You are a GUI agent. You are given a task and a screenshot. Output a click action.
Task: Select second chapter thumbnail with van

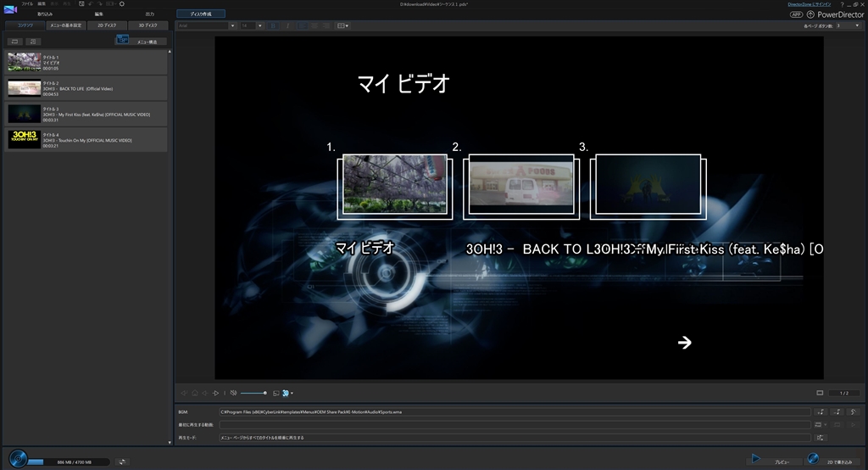521,185
